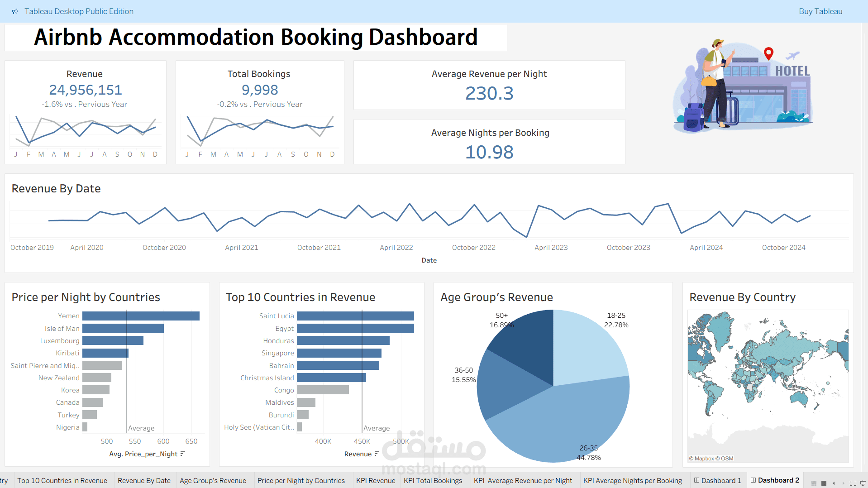Click the sort icon next to Avg. Price_per_Night
This screenshot has height=488, width=868.
coord(182,454)
